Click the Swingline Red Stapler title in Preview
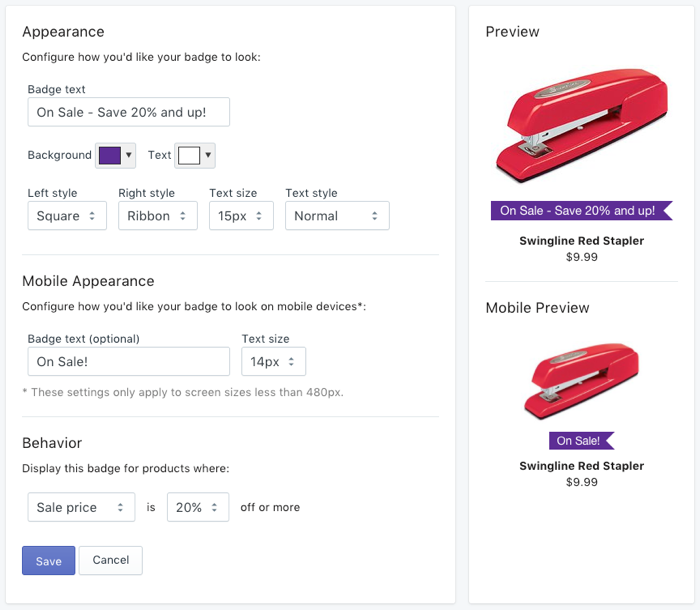This screenshot has height=610, width=700. point(581,241)
